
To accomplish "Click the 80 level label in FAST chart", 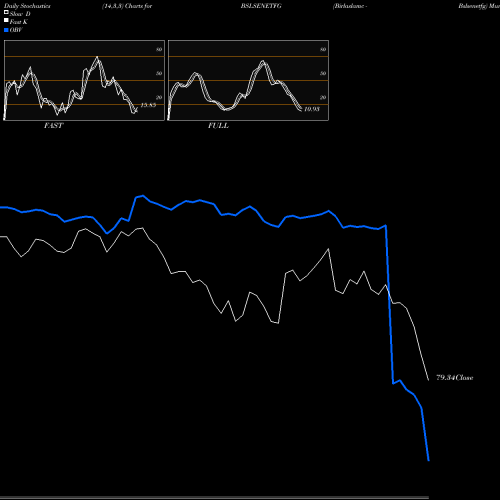I will (159, 49).
